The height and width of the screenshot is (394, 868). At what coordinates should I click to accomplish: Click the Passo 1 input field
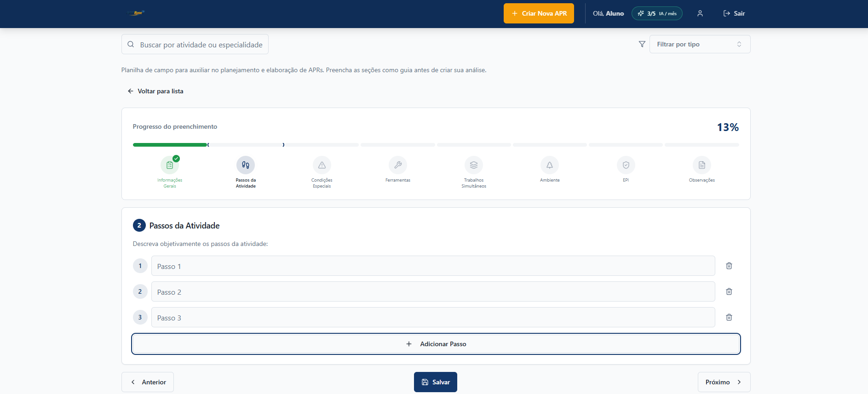coord(433,266)
